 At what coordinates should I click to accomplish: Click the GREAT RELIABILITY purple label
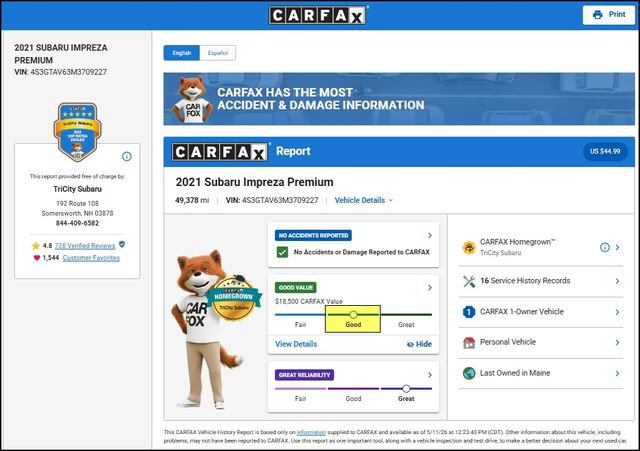pyautogui.click(x=304, y=375)
